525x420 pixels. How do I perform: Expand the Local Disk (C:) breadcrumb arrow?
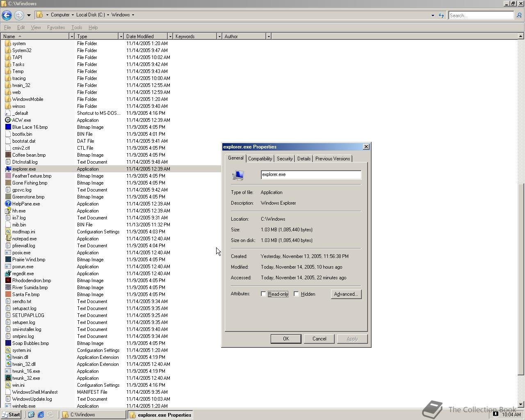click(108, 15)
